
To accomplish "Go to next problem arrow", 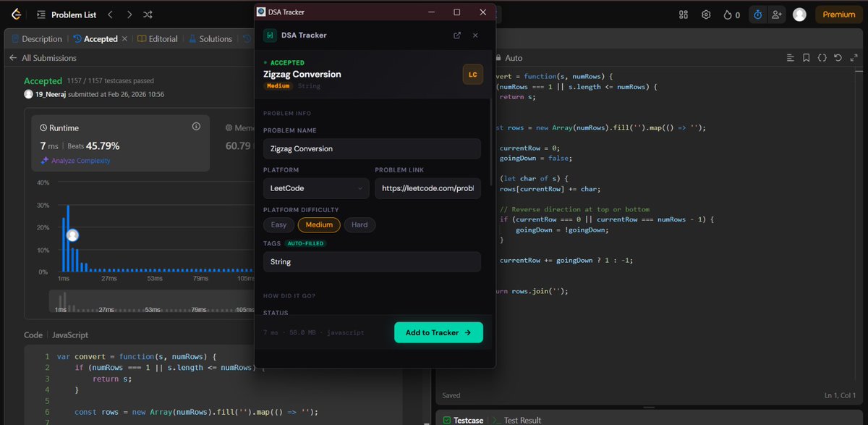I will [129, 14].
